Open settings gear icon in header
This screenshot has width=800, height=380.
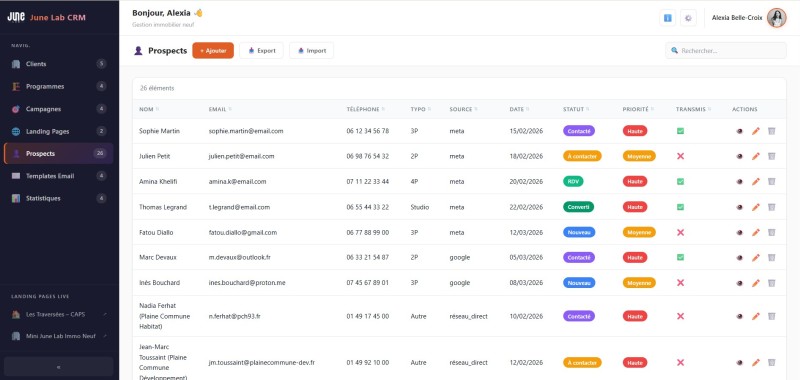pos(688,18)
